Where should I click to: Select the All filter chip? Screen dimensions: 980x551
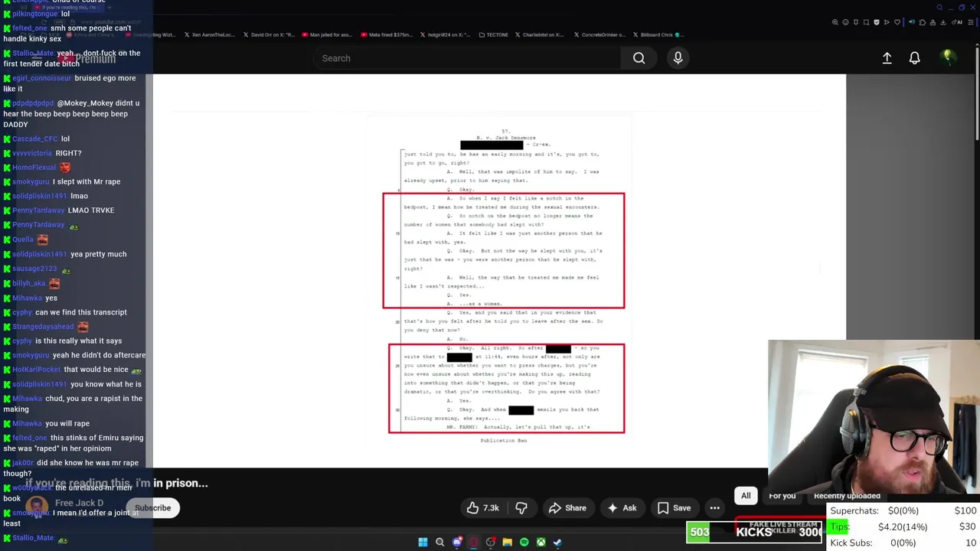click(746, 495)
